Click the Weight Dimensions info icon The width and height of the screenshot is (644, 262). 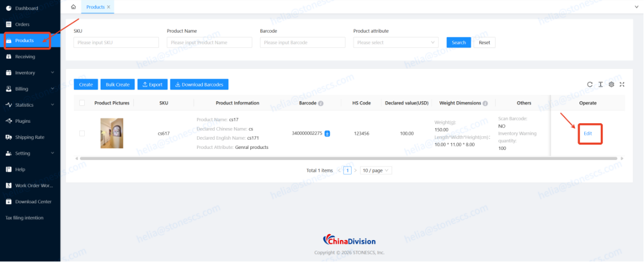tap(485, 104)
